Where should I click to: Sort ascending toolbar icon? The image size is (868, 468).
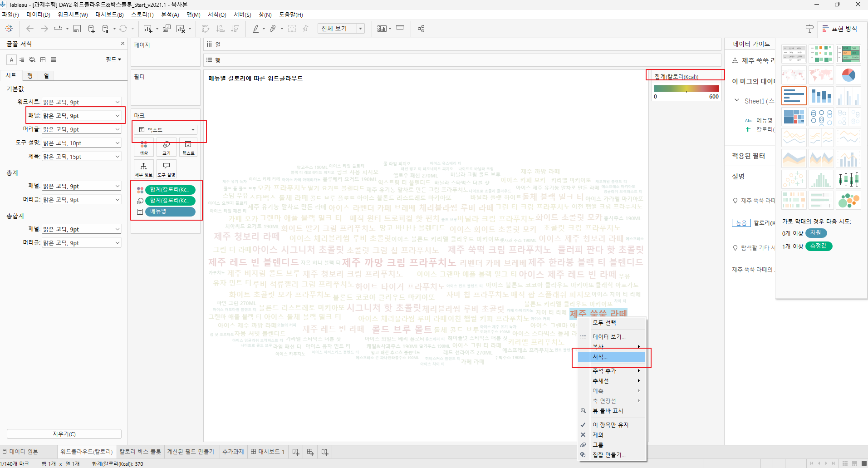[221, 29]
